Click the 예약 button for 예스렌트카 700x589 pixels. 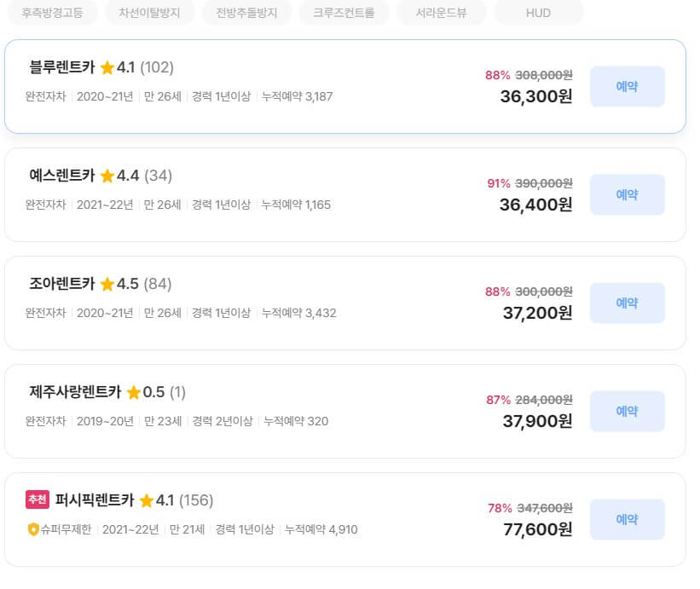627,194
